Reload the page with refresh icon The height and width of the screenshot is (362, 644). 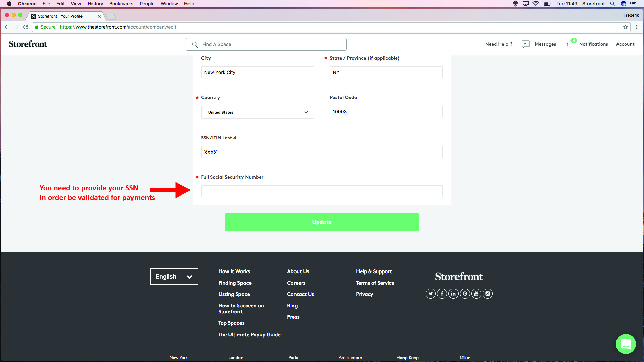(x=26, y=27)
